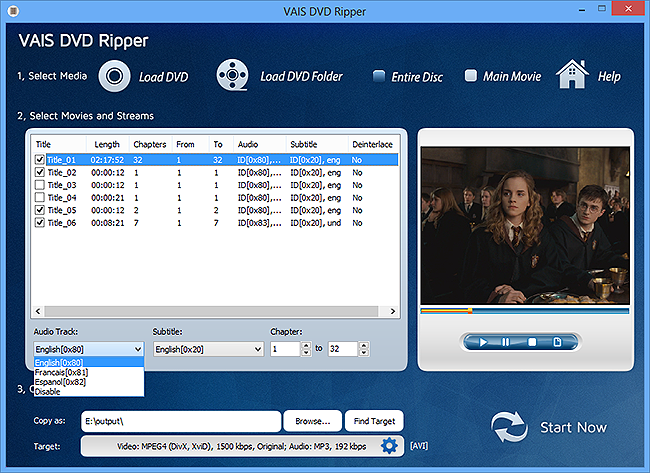
Task: Click the start chapter input field
Action: [286, 349]
